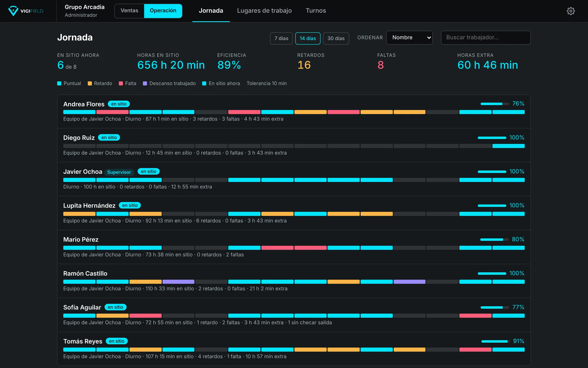Go to Lugares de trabajo tab
The width and height of the screenshot is (588, 368).
(x=264, y=11)
